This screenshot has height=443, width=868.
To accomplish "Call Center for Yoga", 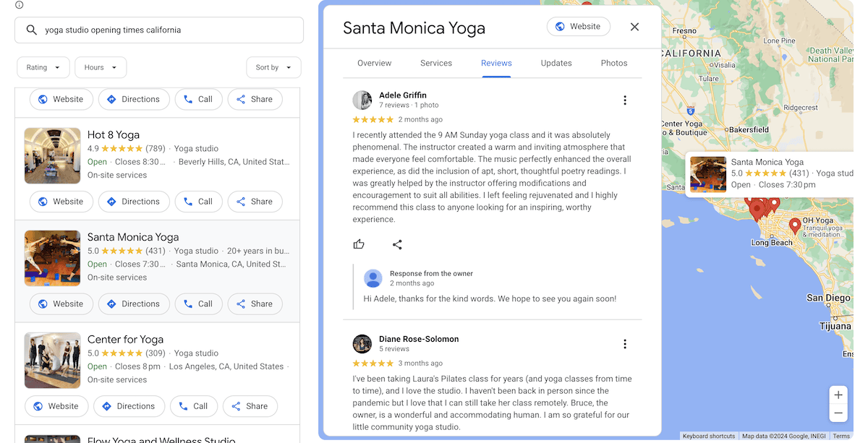I will coord(194,406).
